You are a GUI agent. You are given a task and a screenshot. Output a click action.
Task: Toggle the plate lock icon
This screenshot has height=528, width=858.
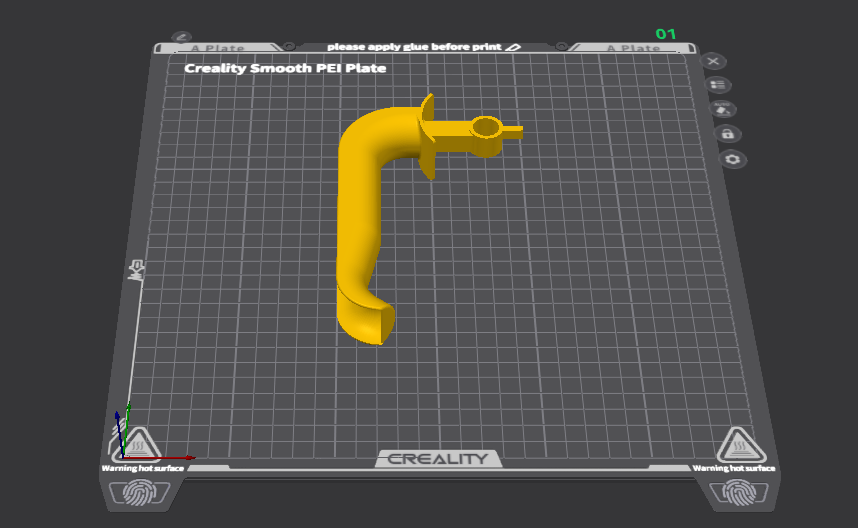727,134
